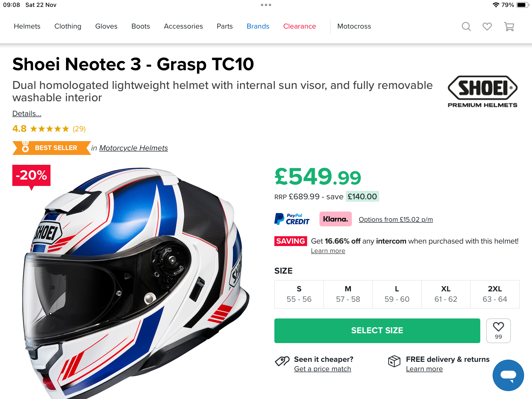Open the shopping cart icon
The height and width of the screenshot is (399, 532).
coord(509,26)
